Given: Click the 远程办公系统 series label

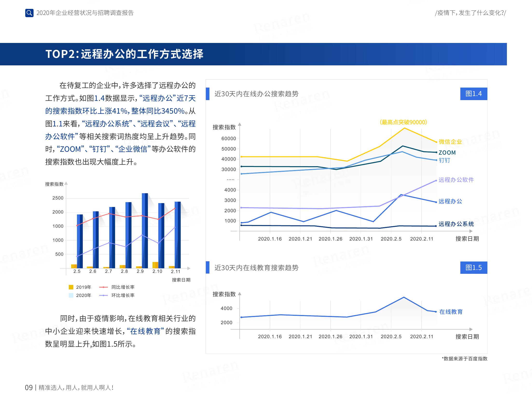Looking at the screenshot, I should click(456, 224).
